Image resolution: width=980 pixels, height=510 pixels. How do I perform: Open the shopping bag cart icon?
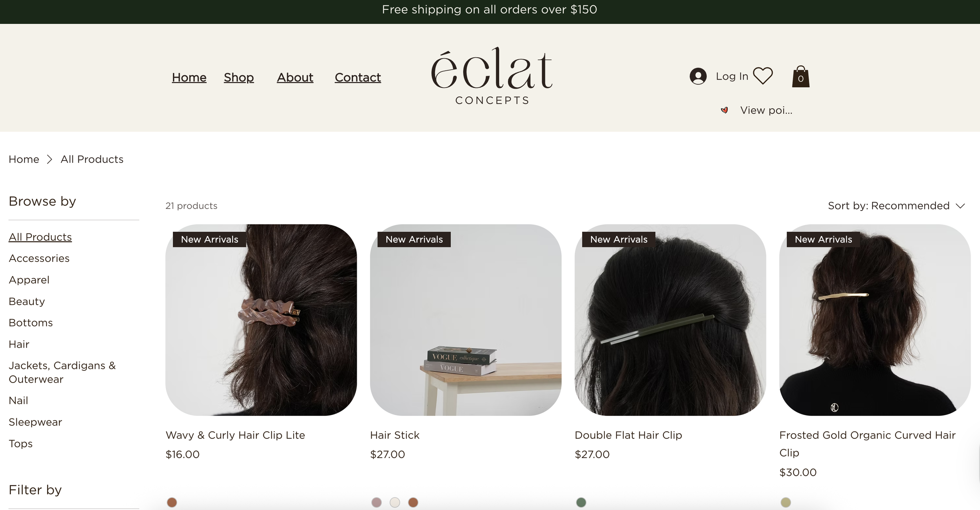(x=800, y=76)
